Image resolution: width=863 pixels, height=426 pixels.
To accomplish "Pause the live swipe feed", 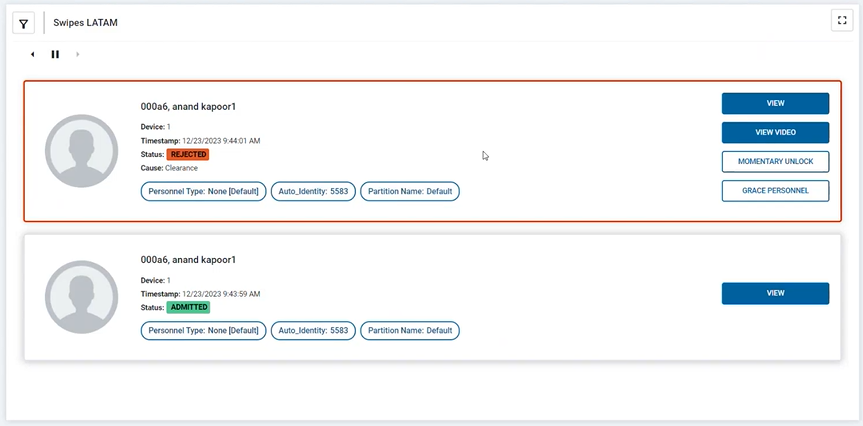I will (55, 54).
